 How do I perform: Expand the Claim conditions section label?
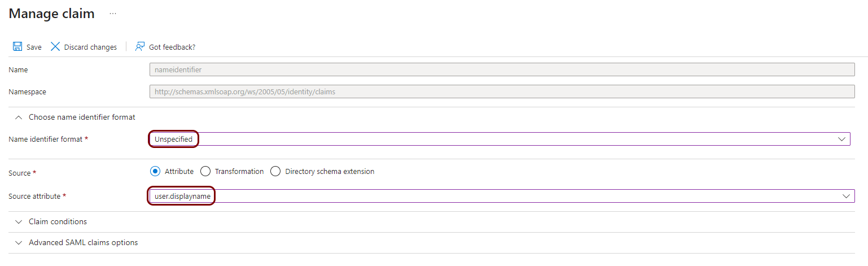58,222
